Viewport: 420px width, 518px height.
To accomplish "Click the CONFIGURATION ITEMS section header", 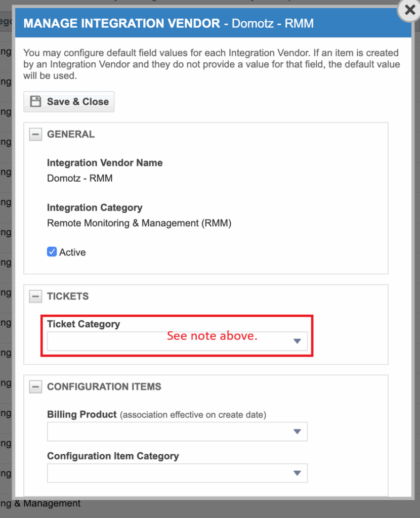I will pyautogui.click(x=104, y=387).
